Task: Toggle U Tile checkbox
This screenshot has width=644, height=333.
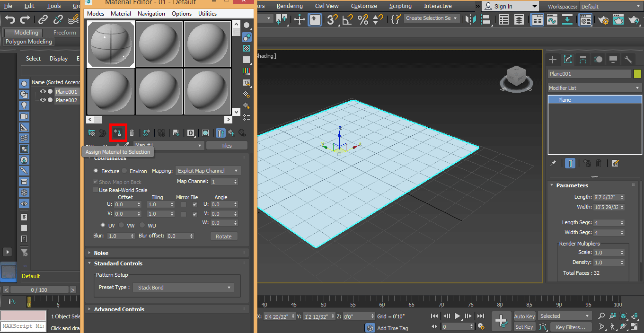Action: click(x=195, y=204)
